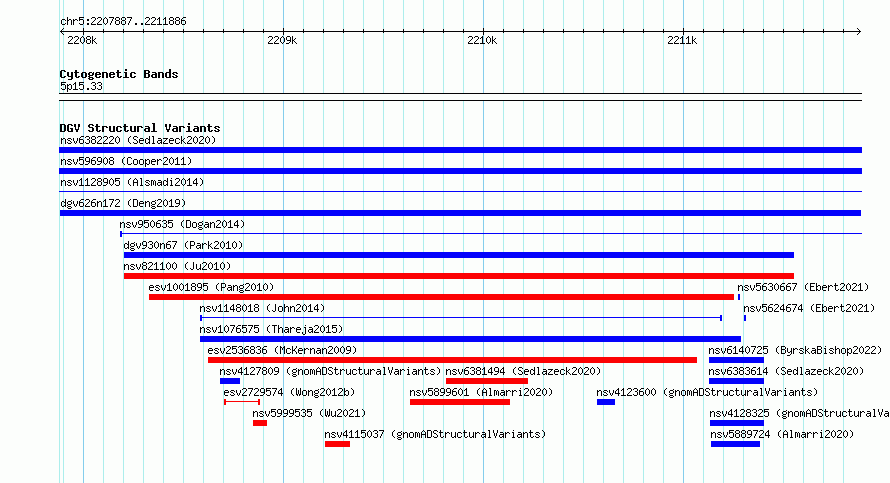Open nsv4128325 gnomAD variant label
This screenshot has width=890, height=483.
coord(799,413)
